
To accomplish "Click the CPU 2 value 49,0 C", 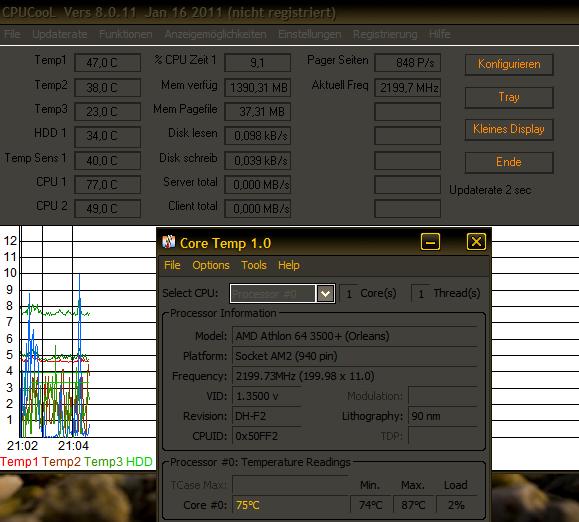I will 107,209.
